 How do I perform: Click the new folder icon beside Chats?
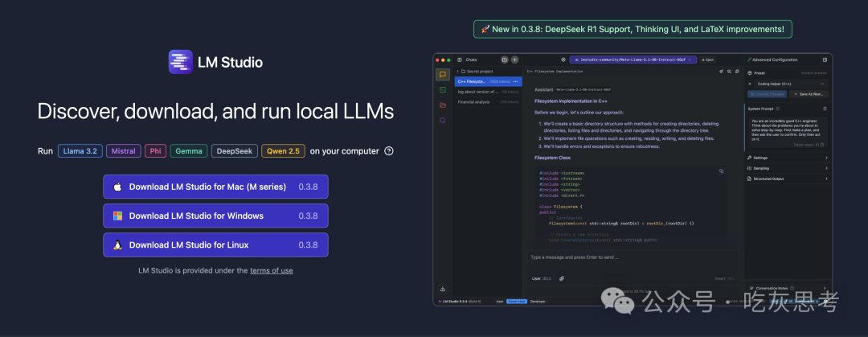pos(504,60)
